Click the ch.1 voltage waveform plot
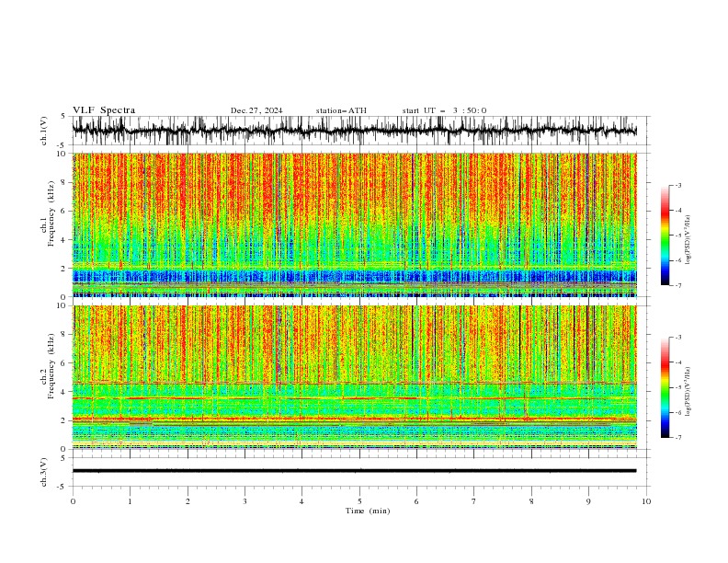The height and width of the screenshot is (563, 728). coord(355,131)
